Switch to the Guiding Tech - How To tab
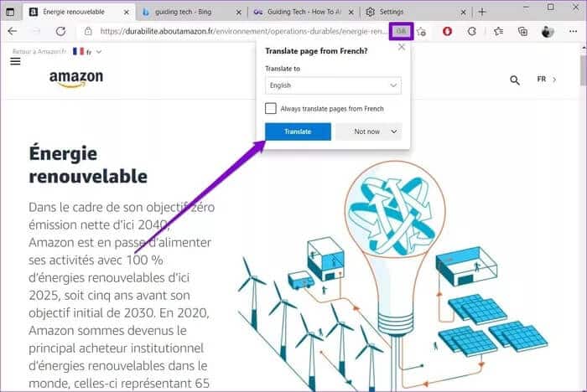587x392 pixels. coord(303,12)
